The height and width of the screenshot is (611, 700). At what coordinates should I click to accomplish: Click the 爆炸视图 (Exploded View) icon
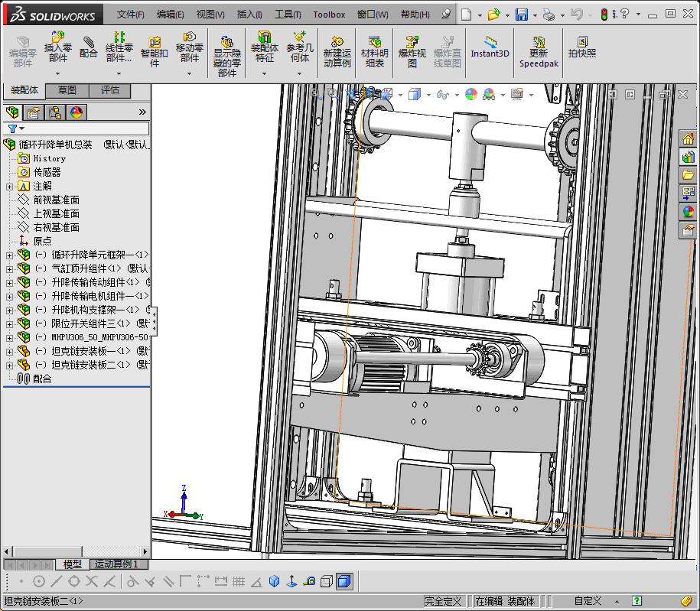pyautogui.click(x=412, y=44)
